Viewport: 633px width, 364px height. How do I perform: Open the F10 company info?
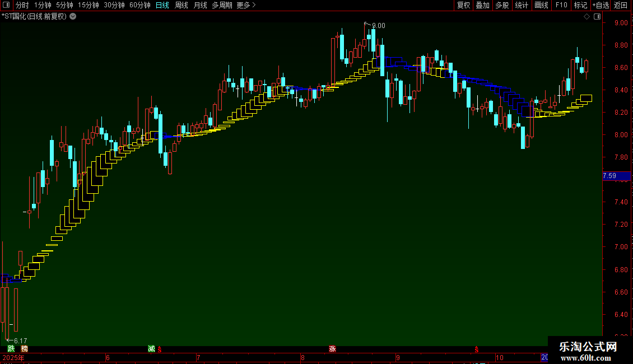coord(561,5)
